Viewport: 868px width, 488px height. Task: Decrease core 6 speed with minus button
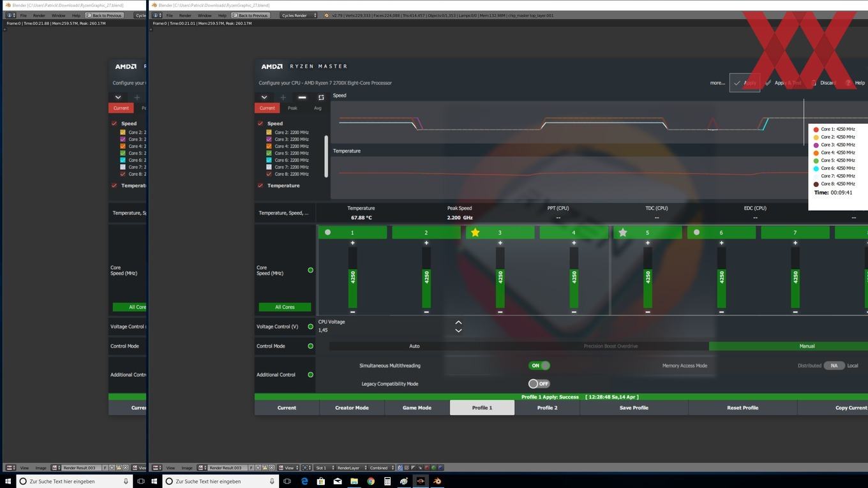[721, 312]
